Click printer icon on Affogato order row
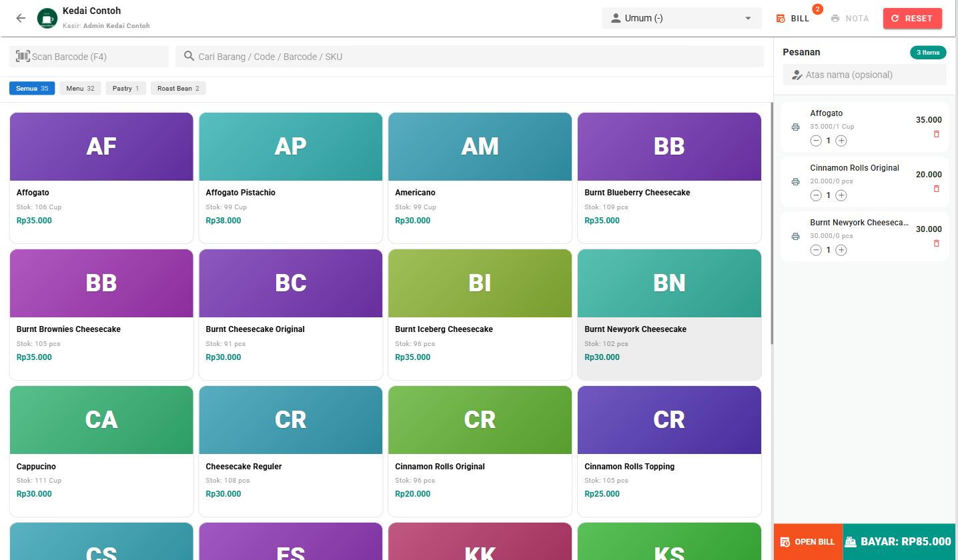This screenshot has height=560, width=958. 795,127
